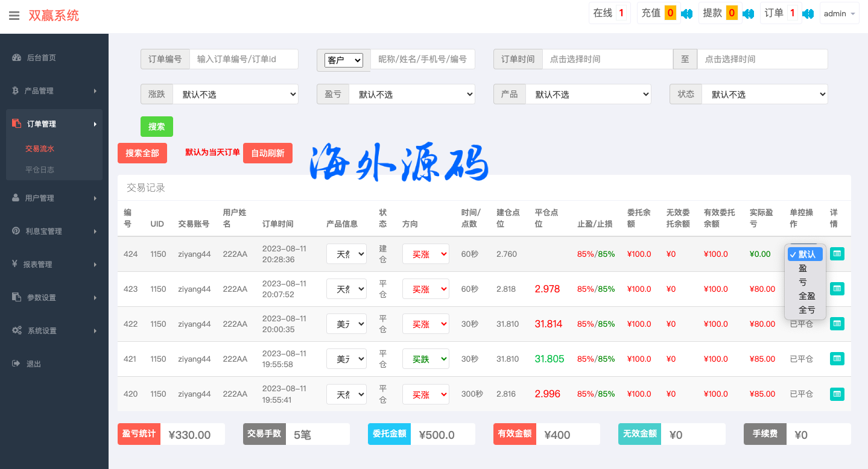This screenshot has height=469, width=868.
Task: Click the 订单编号 input field
Action: click(244, 59)
